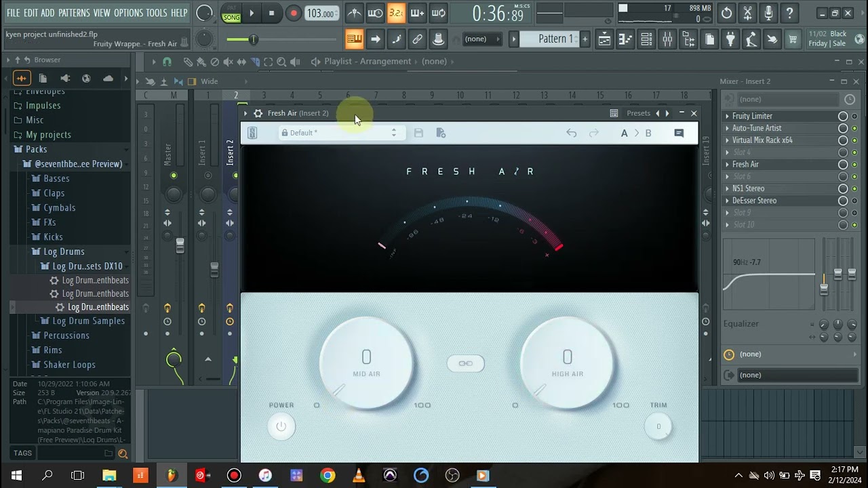
Task: Click the help question mark icon
Action: click(x=789, y=13)
